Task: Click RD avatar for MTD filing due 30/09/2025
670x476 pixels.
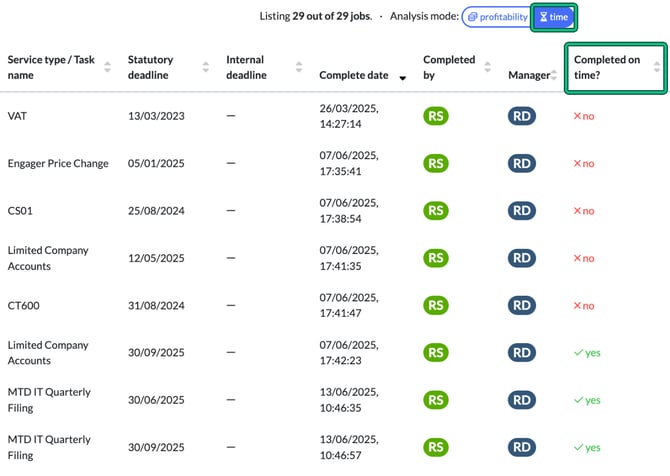Action: pyautogui.click(x=522, y=447)
